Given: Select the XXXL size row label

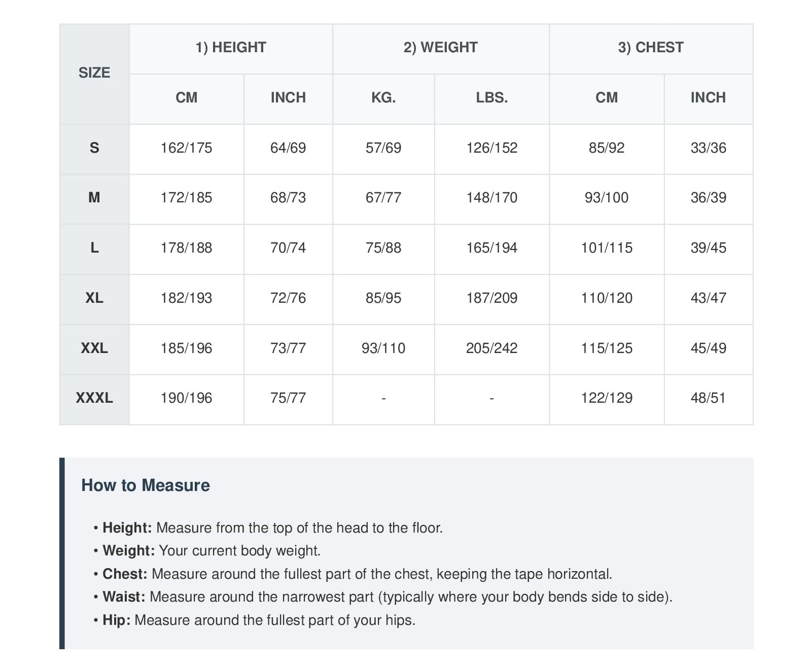Looking at the screenshot, I should pos(94,399).
